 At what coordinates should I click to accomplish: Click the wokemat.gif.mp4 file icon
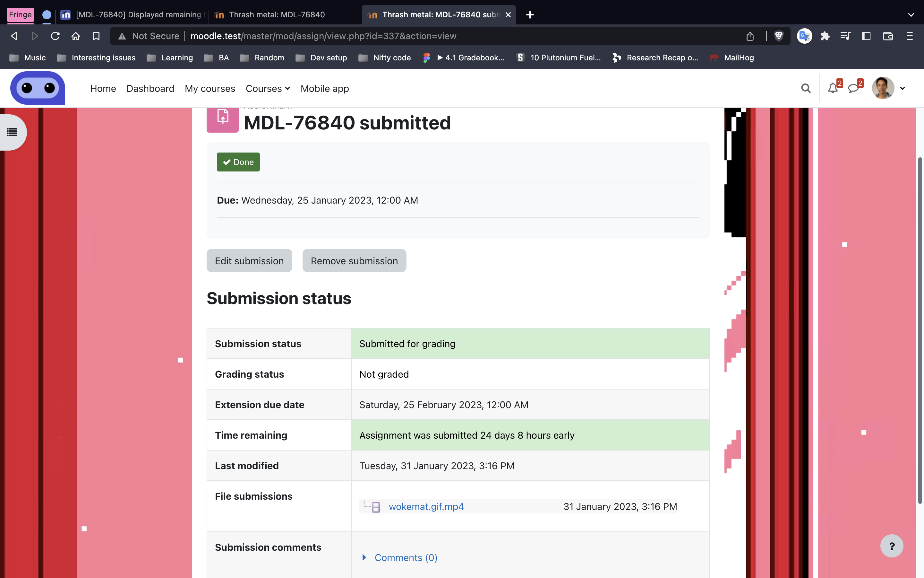pyautogui.click(x=376, y=507)
